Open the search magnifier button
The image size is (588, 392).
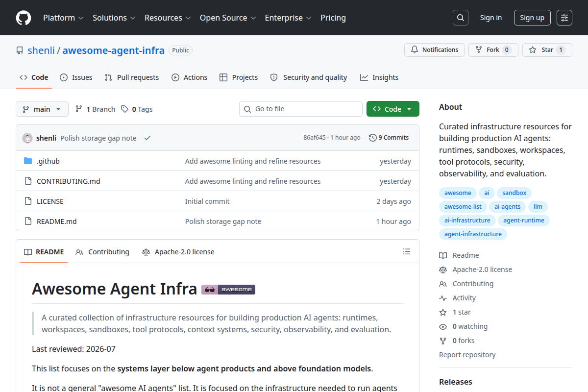[460, 18]
